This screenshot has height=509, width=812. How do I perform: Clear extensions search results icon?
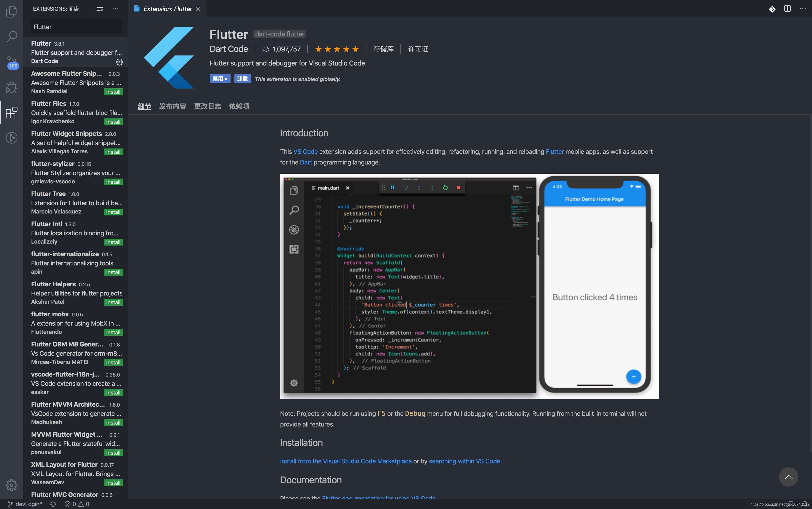pyautogui.click(x=100, y=8)
